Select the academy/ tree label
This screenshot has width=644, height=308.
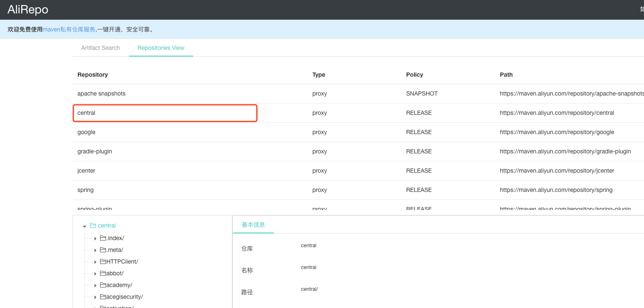(119, 285)
